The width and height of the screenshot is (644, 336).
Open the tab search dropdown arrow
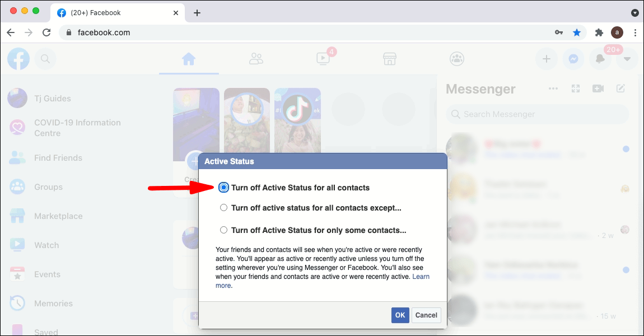pos(635,13)
